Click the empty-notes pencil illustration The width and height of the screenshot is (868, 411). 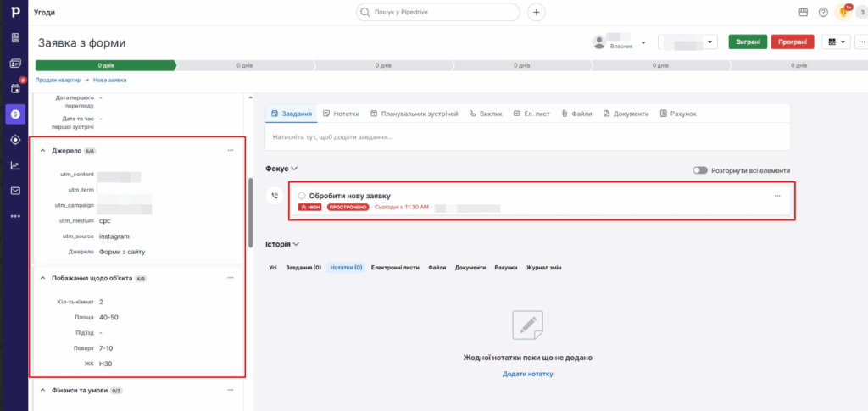(x=527, y=325)
